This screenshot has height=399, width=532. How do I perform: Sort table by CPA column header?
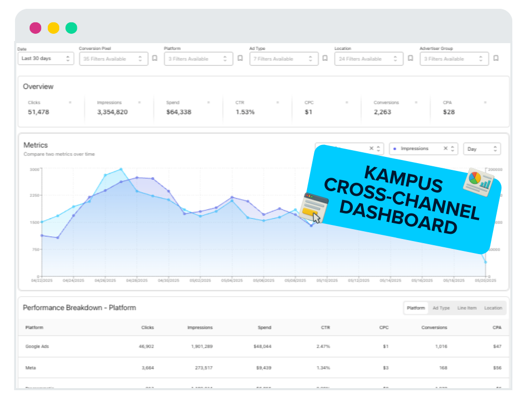pyautogui.click(x=497, y=327)
